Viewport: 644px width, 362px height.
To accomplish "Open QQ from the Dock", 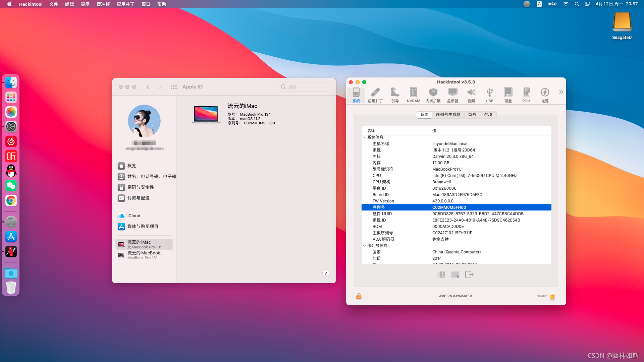I will pyautogui.click(x=11, y=171).
